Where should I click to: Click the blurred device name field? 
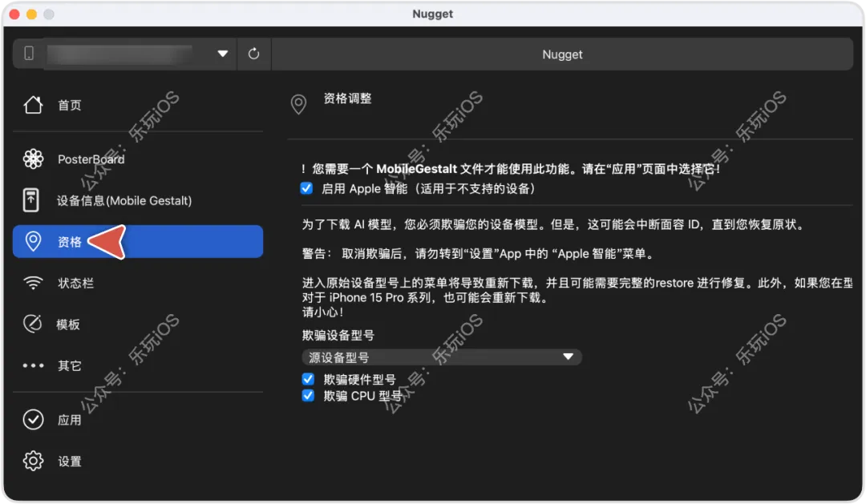coord(119,54)
